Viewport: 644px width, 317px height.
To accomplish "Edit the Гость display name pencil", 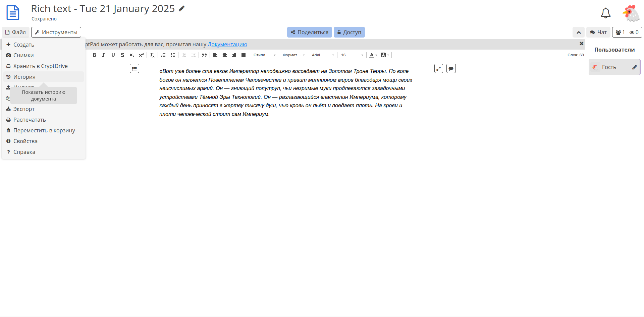I will [x=635, y=67].
